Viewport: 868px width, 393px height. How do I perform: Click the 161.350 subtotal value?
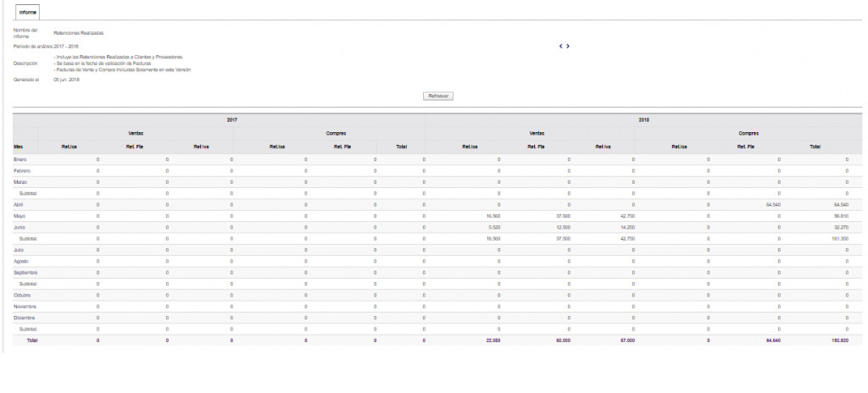839,239
